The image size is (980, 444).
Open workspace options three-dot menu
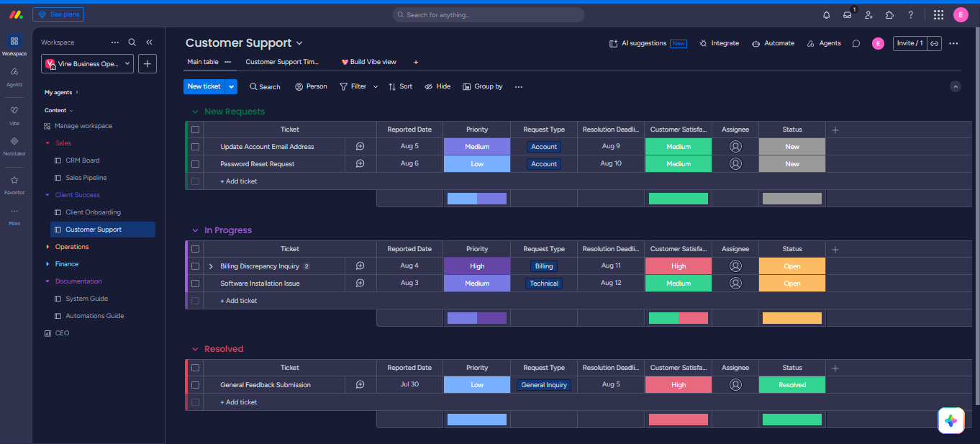click(x=115, y=42)
